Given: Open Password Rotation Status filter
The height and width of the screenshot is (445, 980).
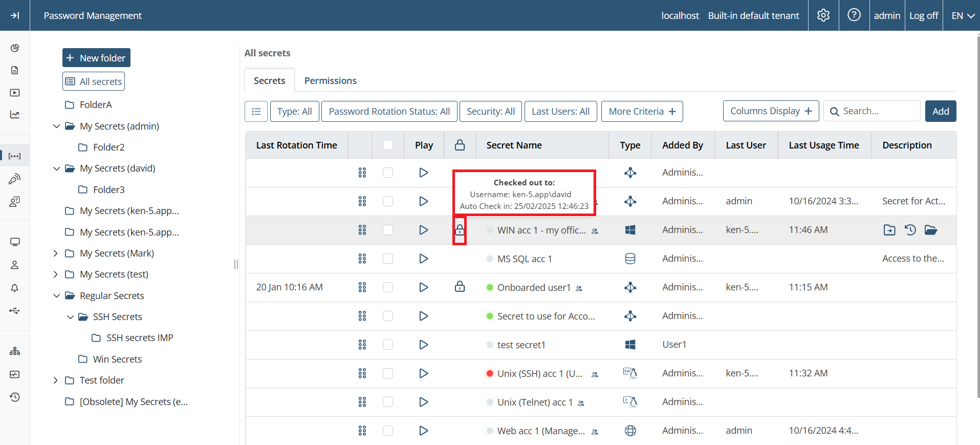Looking at the screenshot, I should (x=389, y=111).
